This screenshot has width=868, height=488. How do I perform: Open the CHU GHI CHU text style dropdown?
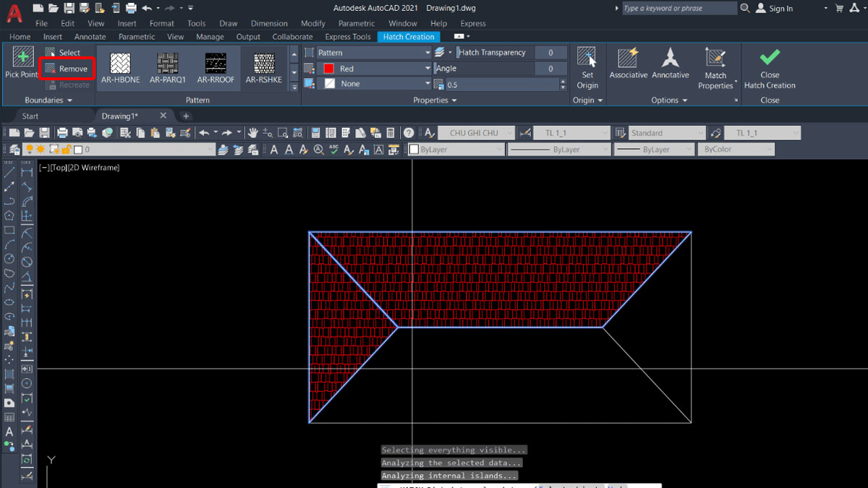[477, 133]
